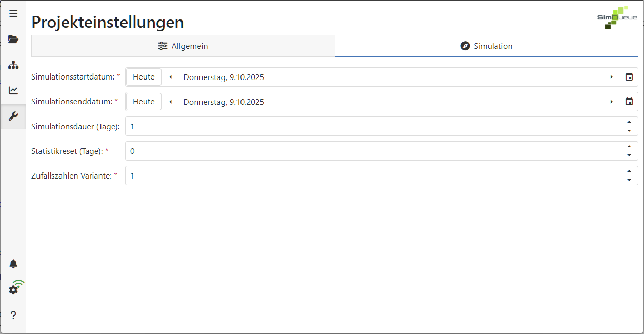
Task: Open calendar picker for Simulationsstartdatum
Action: (629, 77)
